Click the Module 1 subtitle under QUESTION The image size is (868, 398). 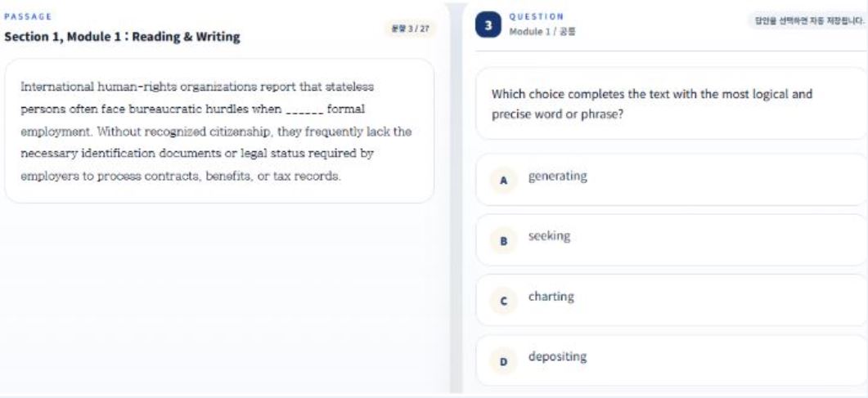coord(543,32)
